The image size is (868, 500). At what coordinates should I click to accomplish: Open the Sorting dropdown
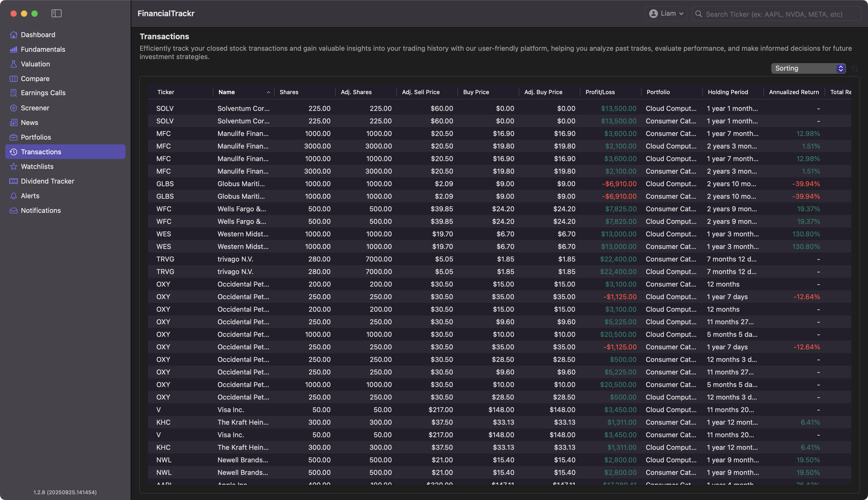tap(808, 68)
